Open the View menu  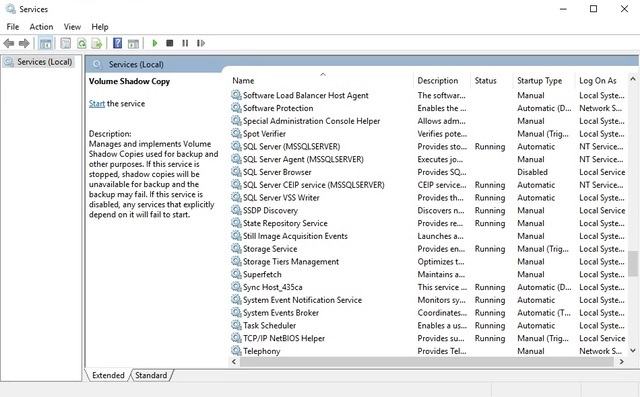click(72, 27)
